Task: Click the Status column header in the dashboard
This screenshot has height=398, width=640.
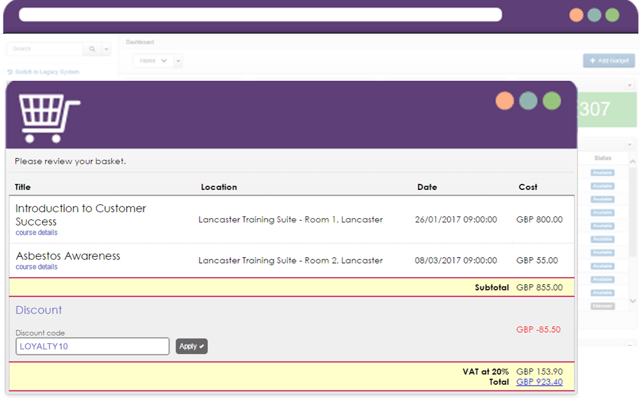Action: pos(602,158)
